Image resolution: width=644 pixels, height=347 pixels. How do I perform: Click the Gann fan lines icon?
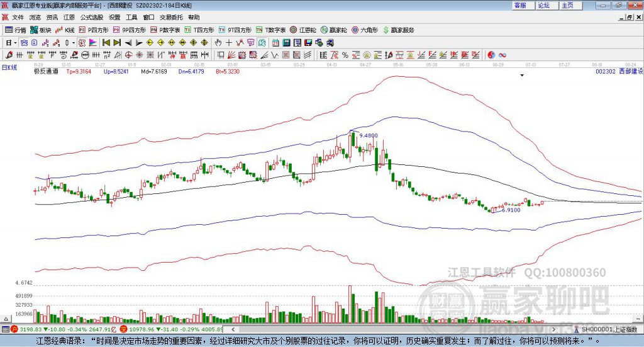pyautogui.click(x=231, y=55)
